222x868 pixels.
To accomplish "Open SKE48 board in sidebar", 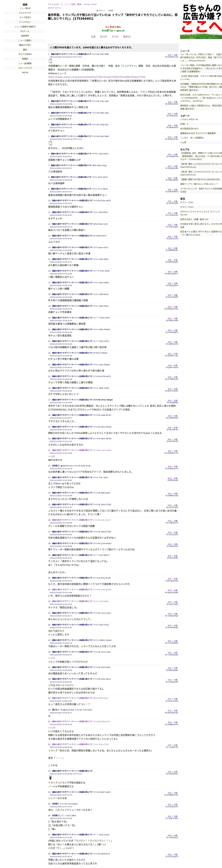I will [25, 72].
